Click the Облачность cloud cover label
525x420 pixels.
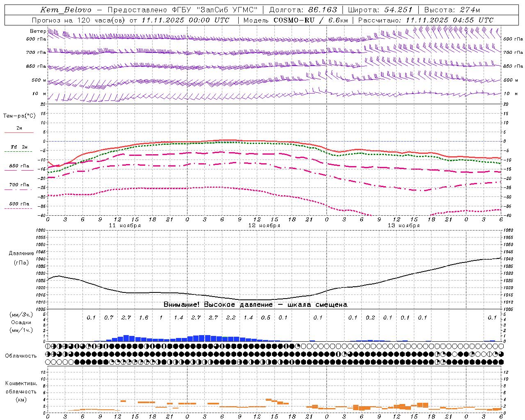point(21,356)
